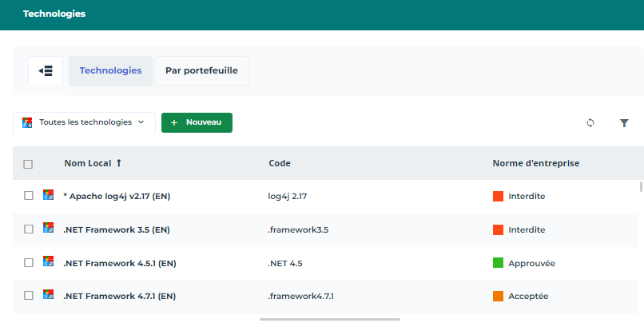Collapse the side navigation panel icon
Screen dimensions: 644x323
click(x=46, y=70)
